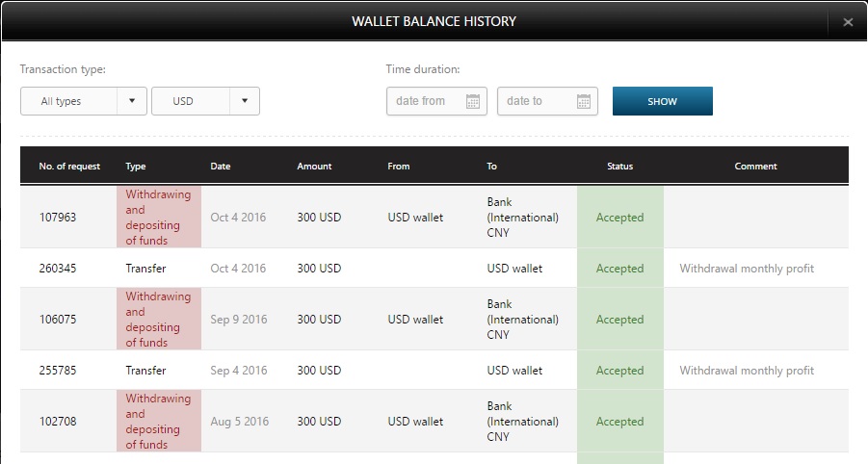868x464 pixels.
Task: Click the Comment column header
Action: (755, 167)
